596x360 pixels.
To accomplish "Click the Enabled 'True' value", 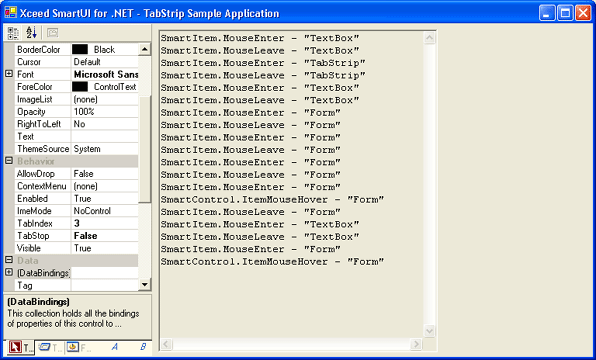I will coord(82,198).
